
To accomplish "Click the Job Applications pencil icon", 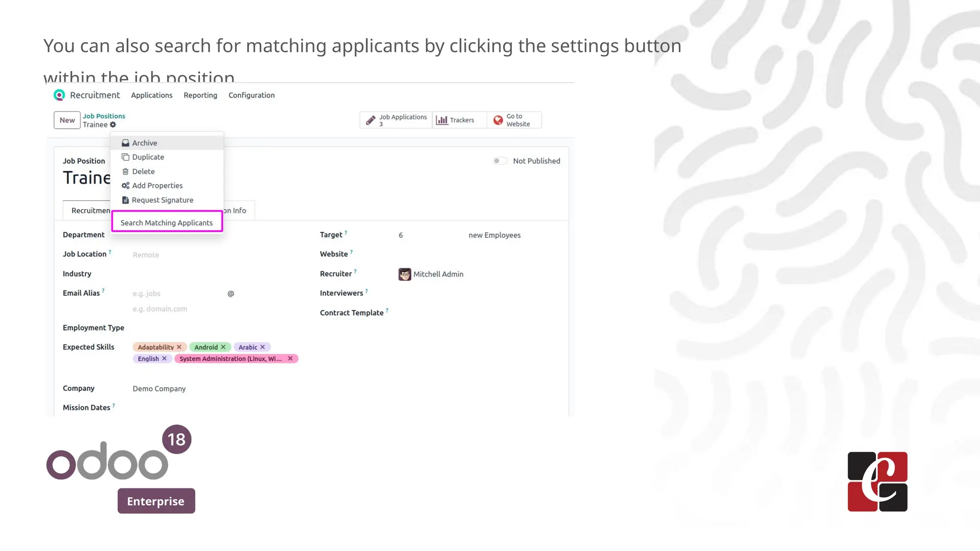I will coord(371,121).
